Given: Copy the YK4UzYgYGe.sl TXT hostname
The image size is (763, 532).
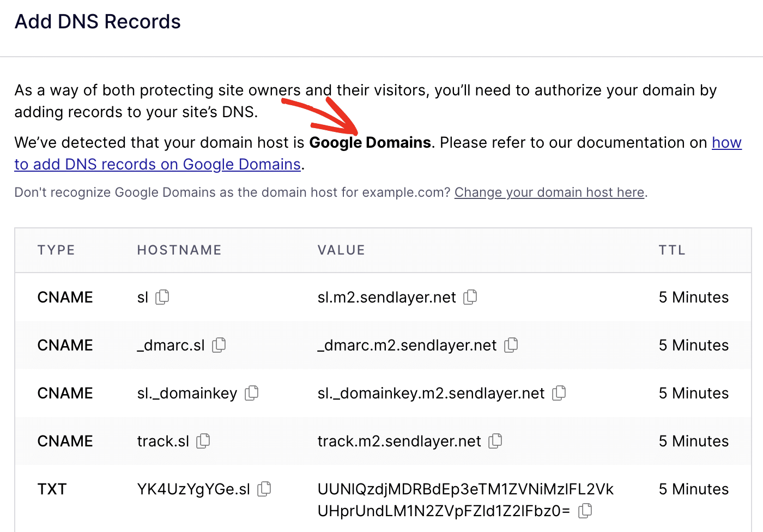Looking at the screenshot, I should [264, 489].
